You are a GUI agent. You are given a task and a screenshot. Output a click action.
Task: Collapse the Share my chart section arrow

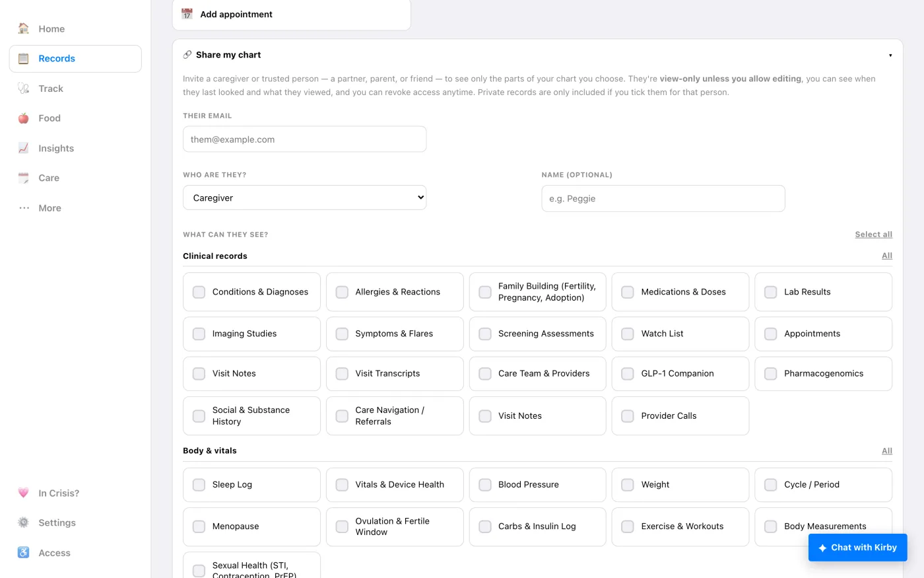tap(890, 55)
